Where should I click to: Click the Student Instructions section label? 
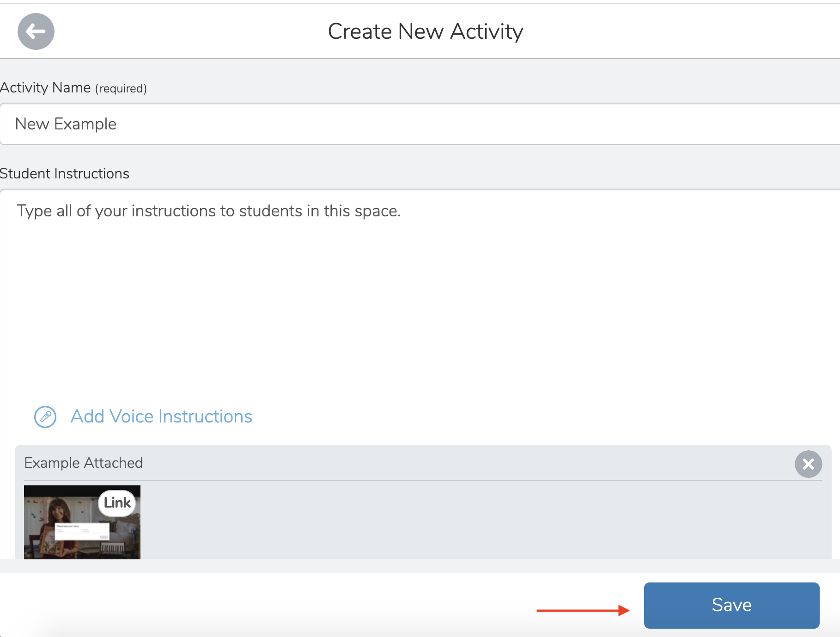click(x=65, y=173)
